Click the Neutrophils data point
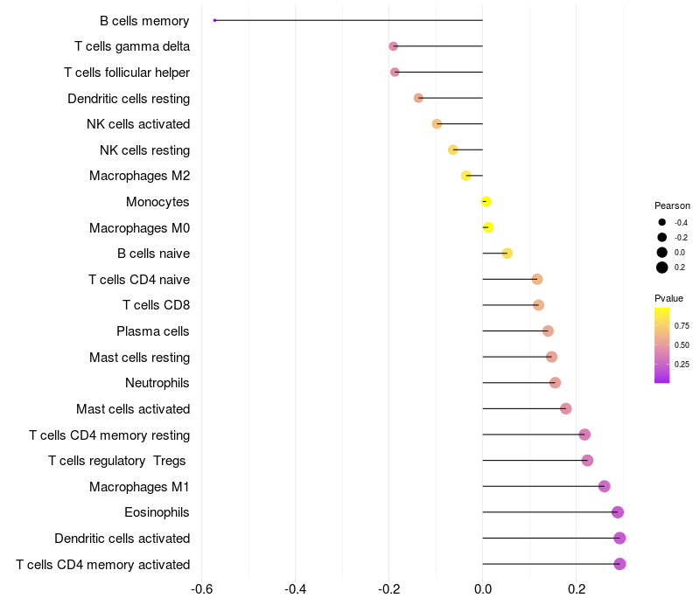700x612 pixels. pos(555,383)
